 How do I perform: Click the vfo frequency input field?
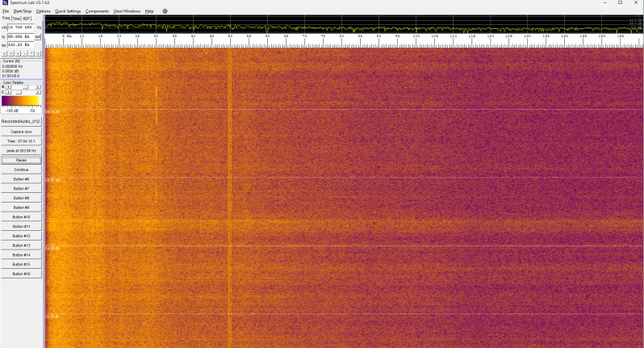point(20,27)
